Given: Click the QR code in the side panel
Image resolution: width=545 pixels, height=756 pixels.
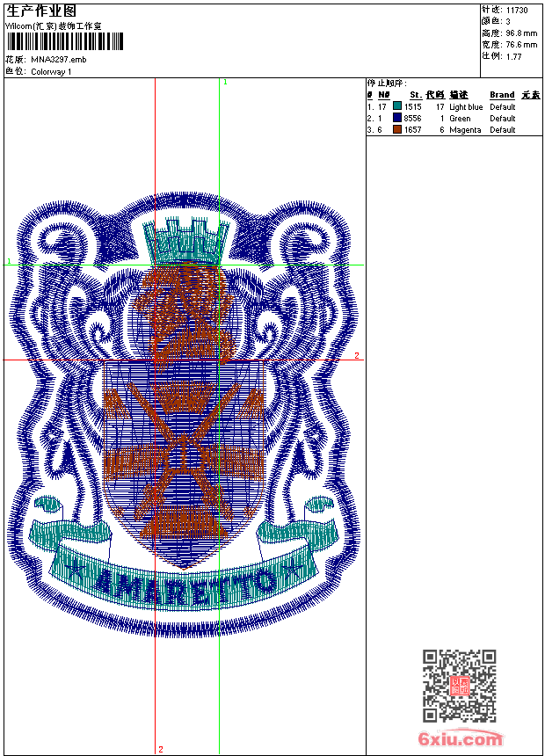Looking at the screenshot, I should coord(460,686).
